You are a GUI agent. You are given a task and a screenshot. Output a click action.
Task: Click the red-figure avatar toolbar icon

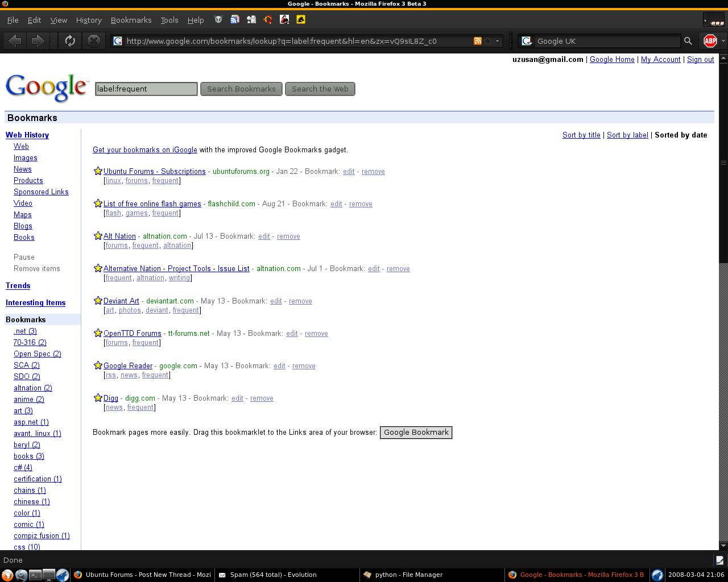tap(284, 19)
